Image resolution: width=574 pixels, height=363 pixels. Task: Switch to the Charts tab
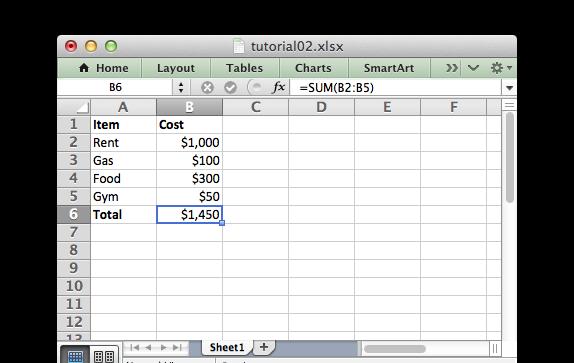[x=313, y=68]
